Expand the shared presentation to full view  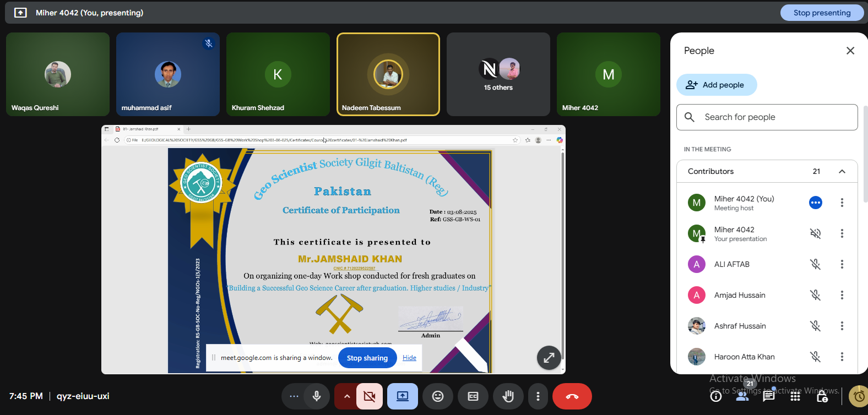click(549, 358)
